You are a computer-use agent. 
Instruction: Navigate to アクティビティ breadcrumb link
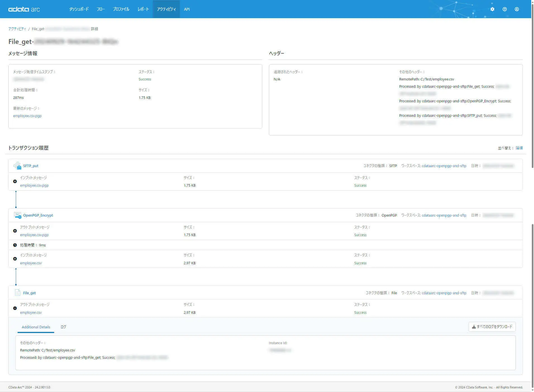coord(17,29)
